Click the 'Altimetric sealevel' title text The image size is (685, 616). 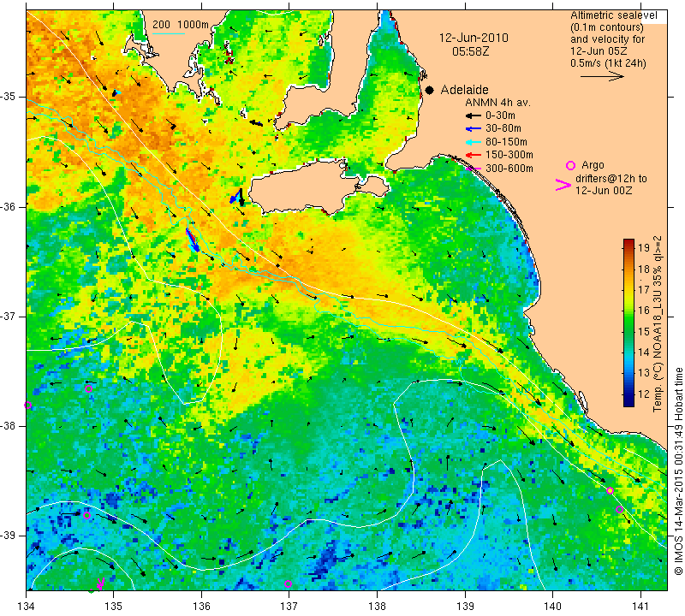(613, 15)
